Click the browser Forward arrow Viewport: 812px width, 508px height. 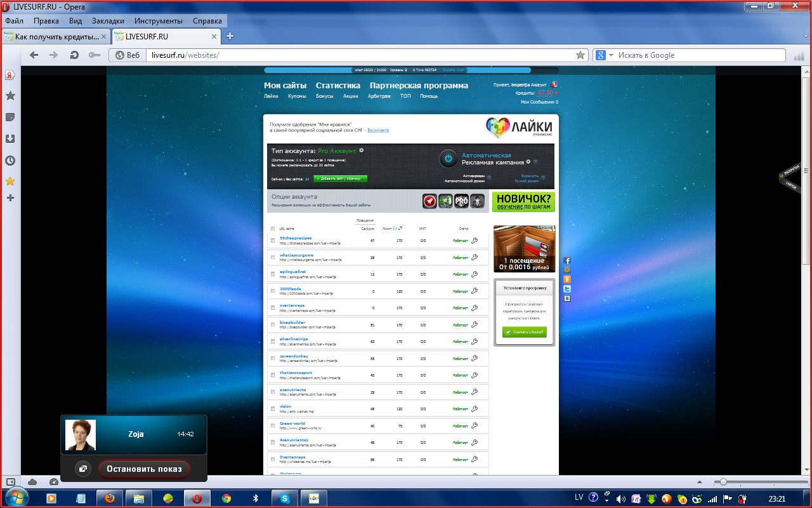pos(54,55)
